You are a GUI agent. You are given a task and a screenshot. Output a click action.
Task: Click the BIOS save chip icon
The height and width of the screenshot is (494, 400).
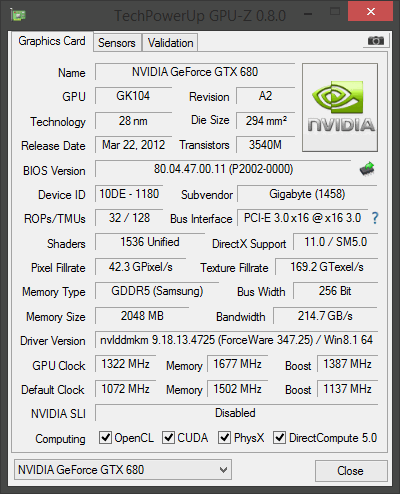point(367,169)
